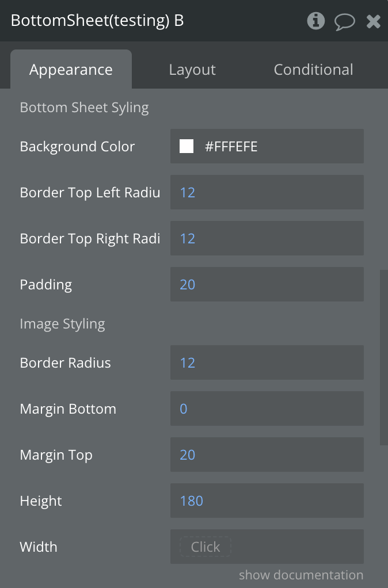Click the white Background Color swatch
This screenshot has width=388, height=588.
pyautogui.click(x=187, y=146)
